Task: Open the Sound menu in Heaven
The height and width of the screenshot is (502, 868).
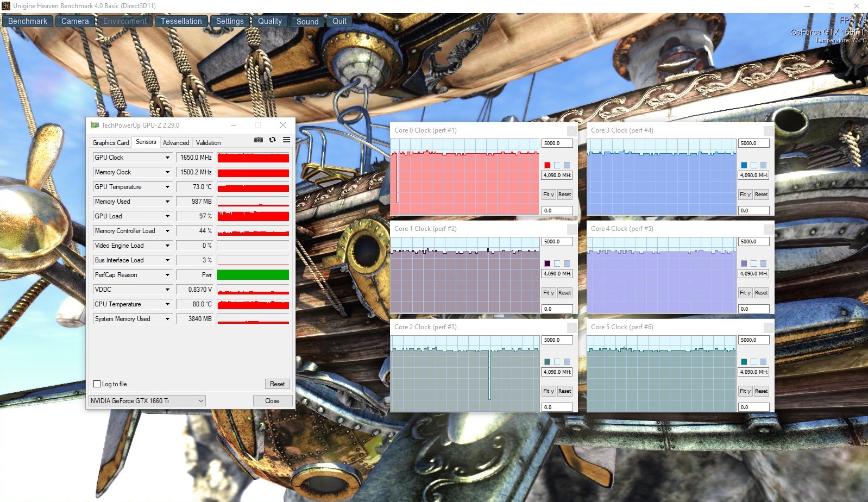Action: (x=307, y=21)
